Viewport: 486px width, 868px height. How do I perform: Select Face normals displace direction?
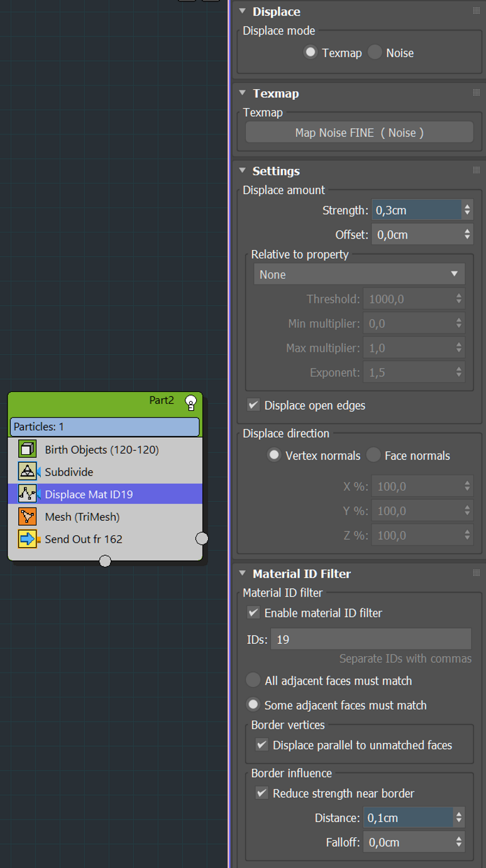[x=373, y=455]
